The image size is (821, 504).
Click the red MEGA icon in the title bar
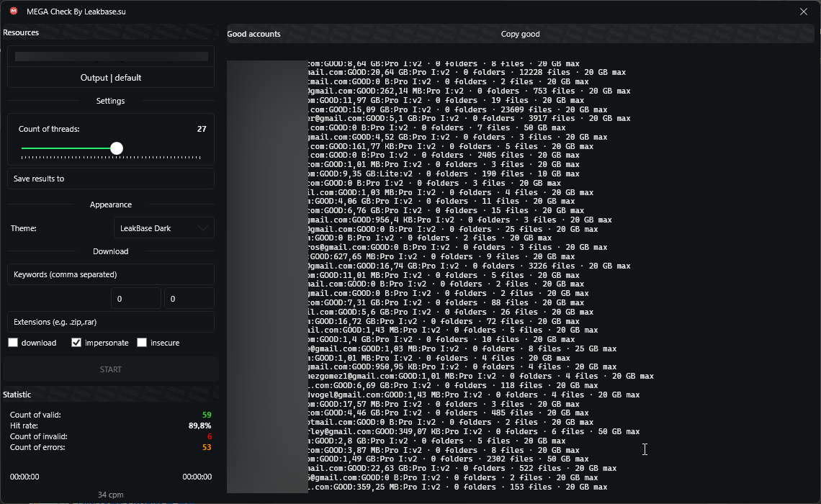pos(14,11)
